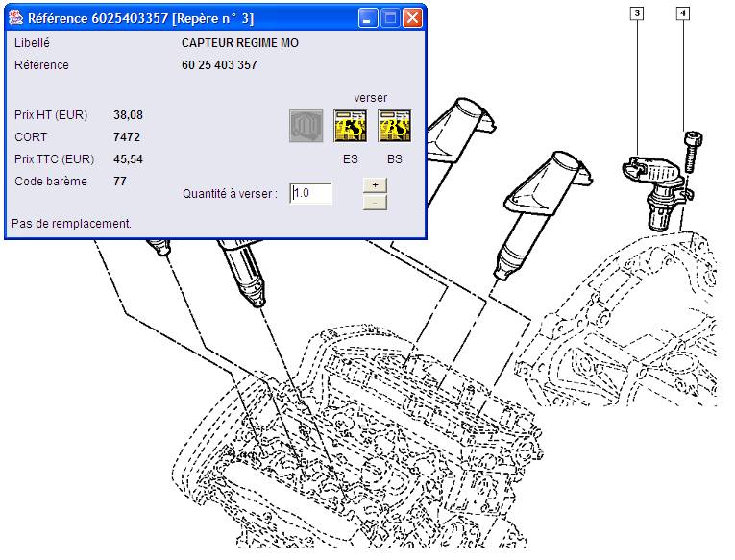Select the bolt part under callout 4

tap(689, 157)
